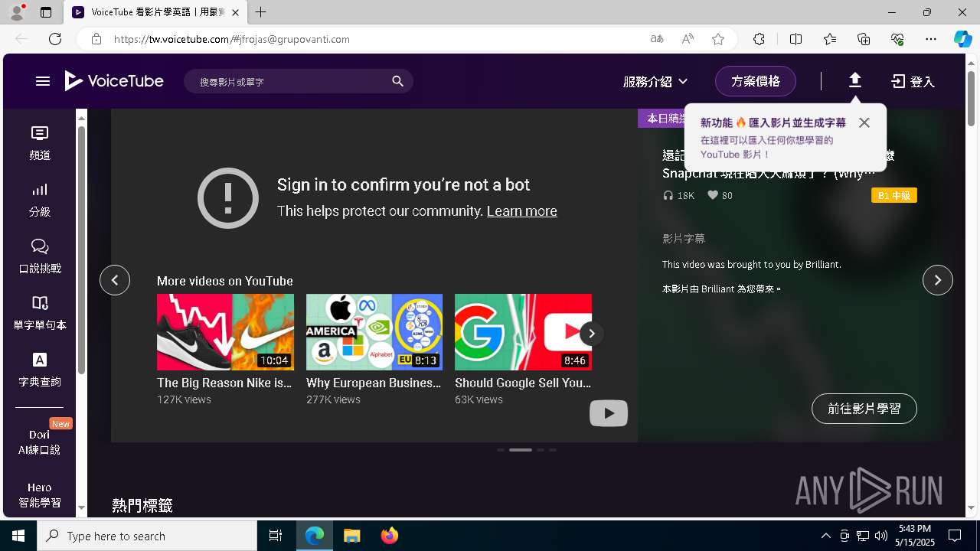
Task: Open tab actions menu icon
Action: point(46,12)
